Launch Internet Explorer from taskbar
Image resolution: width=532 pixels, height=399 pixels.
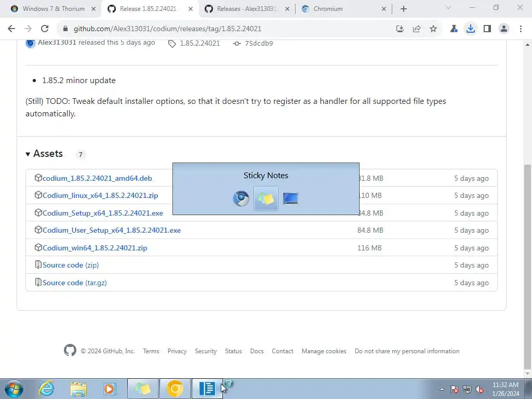[x=46, y=389]
